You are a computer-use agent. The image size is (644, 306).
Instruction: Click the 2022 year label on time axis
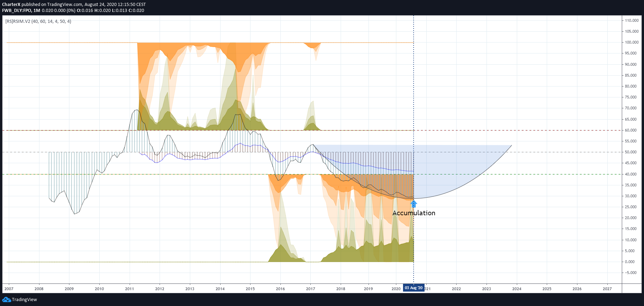(x=456, y=289)
